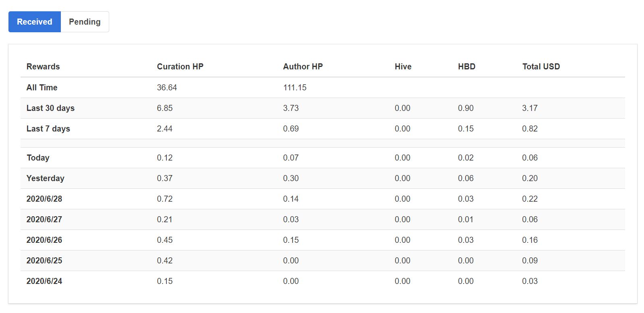
Task: Select the Last 30 days row label
Action: coord(50,108)
